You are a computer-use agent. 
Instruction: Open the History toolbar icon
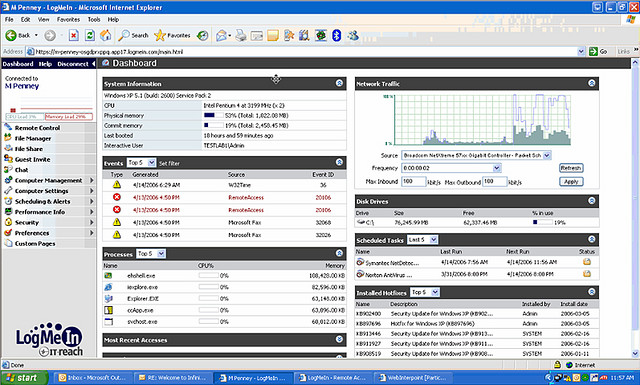pyautogui.click(x=202, y=36)
